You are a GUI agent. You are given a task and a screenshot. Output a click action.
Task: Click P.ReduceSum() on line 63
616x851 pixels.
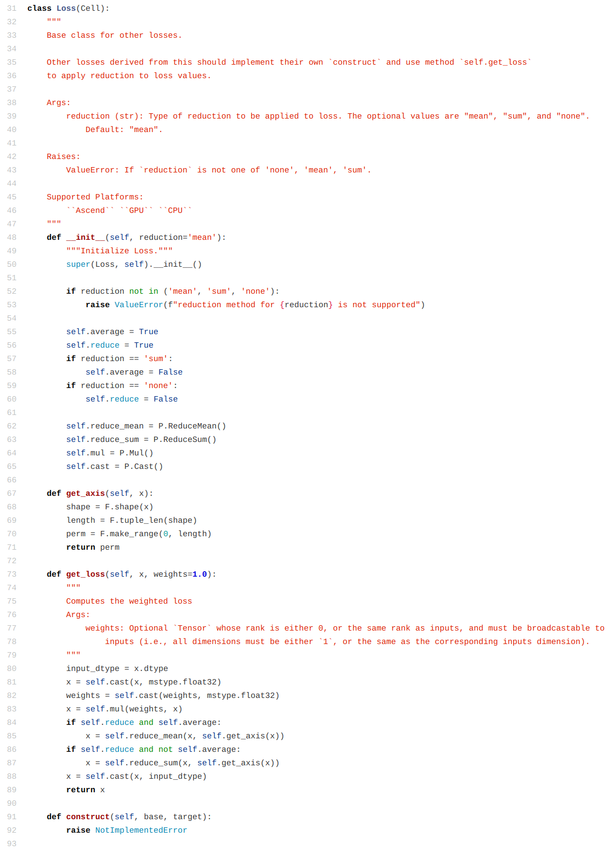[185, 440]
